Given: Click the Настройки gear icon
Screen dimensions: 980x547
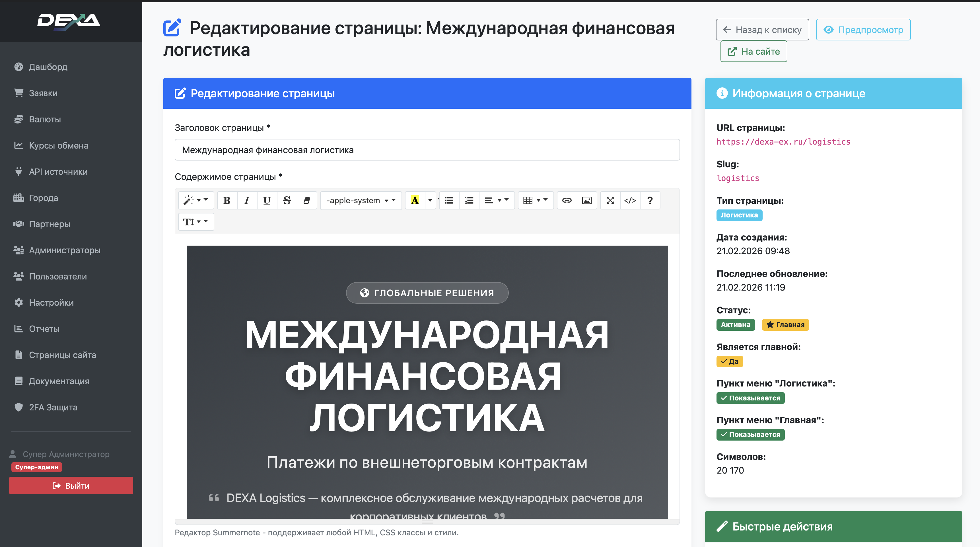Looking at the screenshot, I should [x=19, y=303].
